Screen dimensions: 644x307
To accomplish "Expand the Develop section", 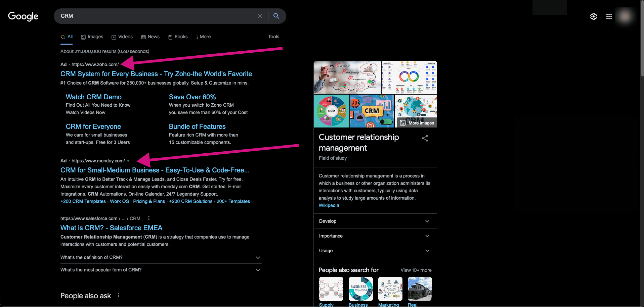I will tap(375, 221).
